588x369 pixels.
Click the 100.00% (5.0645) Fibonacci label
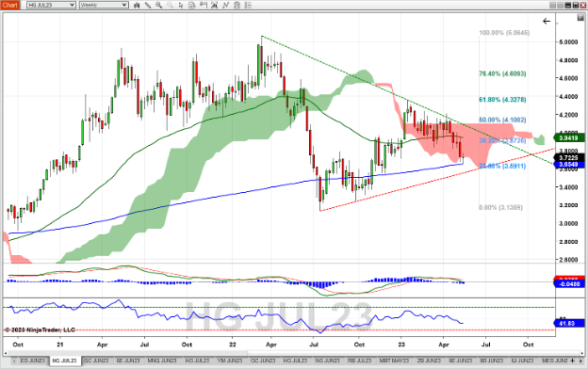(504, 33)
